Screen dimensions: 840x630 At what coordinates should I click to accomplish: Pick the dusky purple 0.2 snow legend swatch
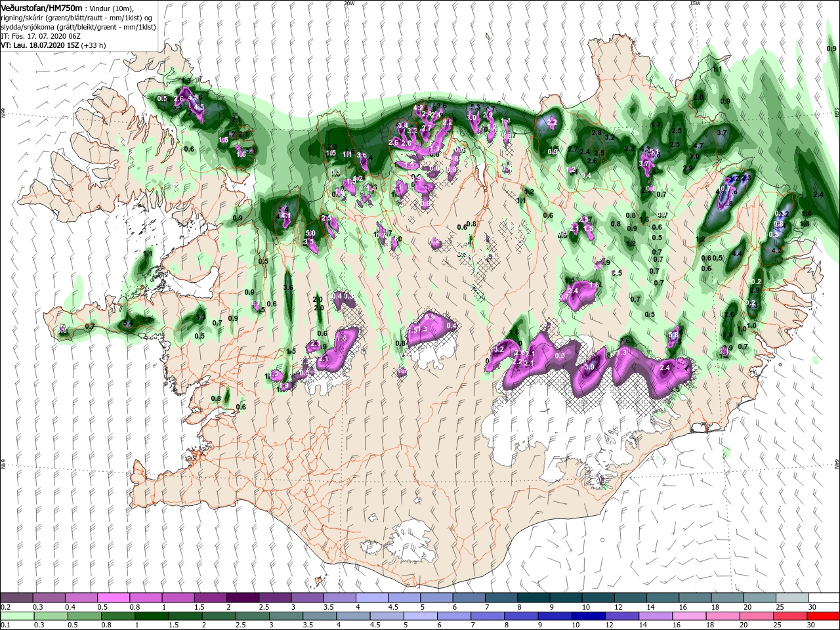click(16, 598)
